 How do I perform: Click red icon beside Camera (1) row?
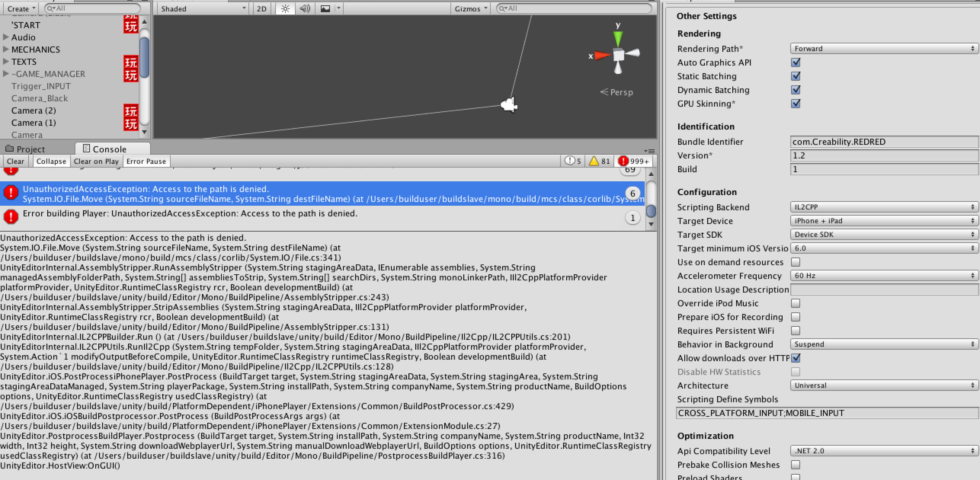click(131, 124)
